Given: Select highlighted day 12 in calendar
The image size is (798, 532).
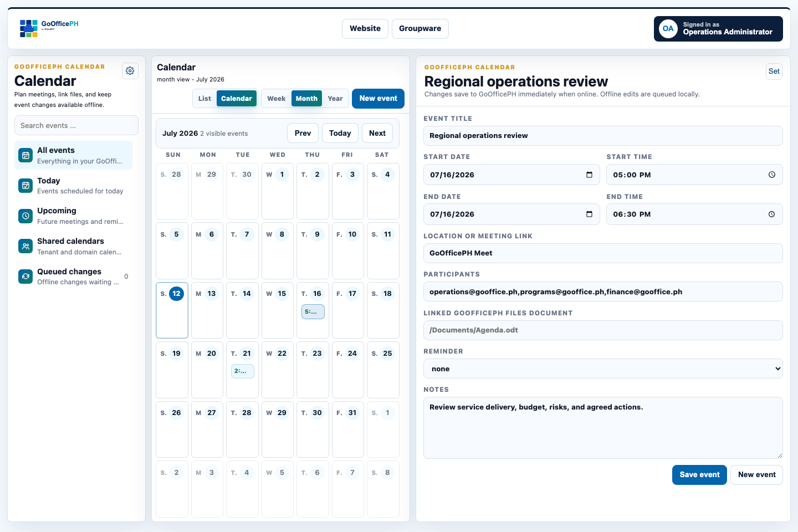Looking at the screenshot, I should point(172,310).
